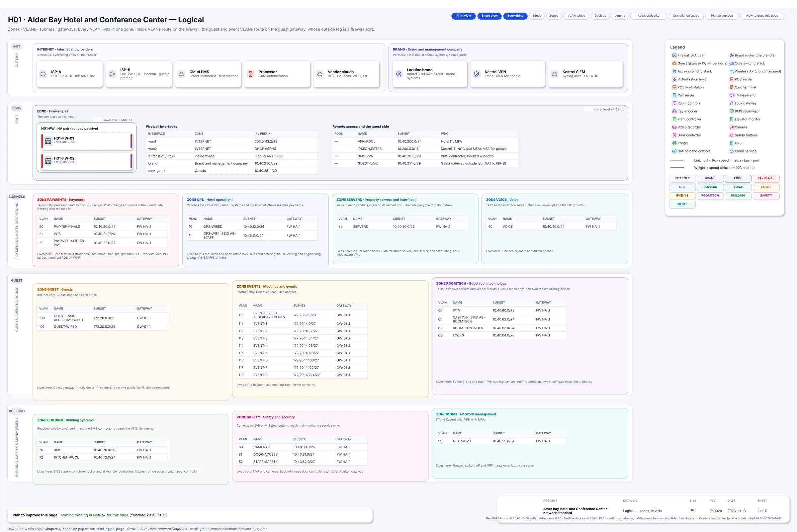
Task: Click the Processor card terminal icon
Action: pos(250,74)
